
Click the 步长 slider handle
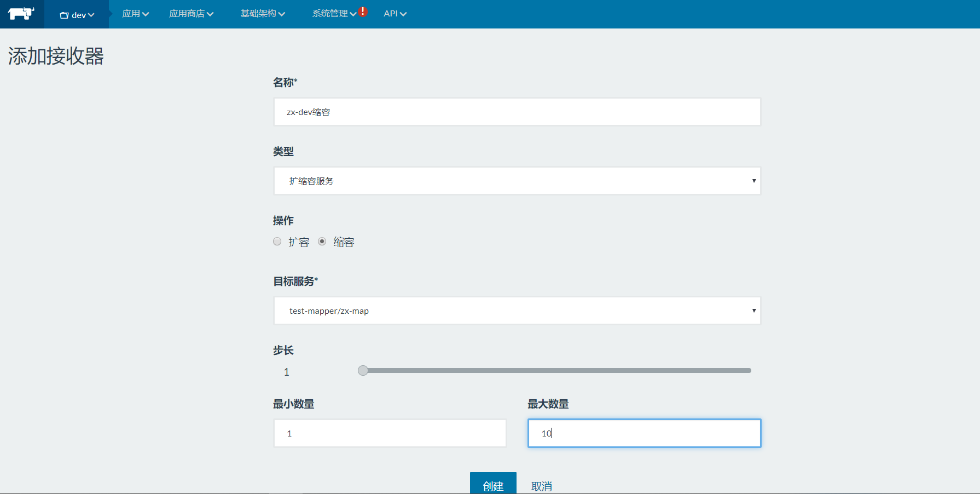[363, 371]
